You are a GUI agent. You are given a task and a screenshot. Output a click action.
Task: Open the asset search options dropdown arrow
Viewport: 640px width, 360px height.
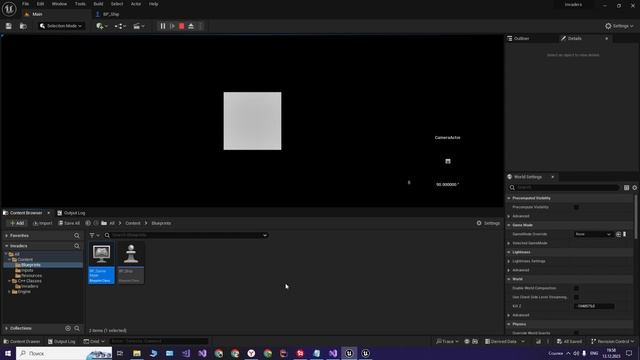coord(265,235)
